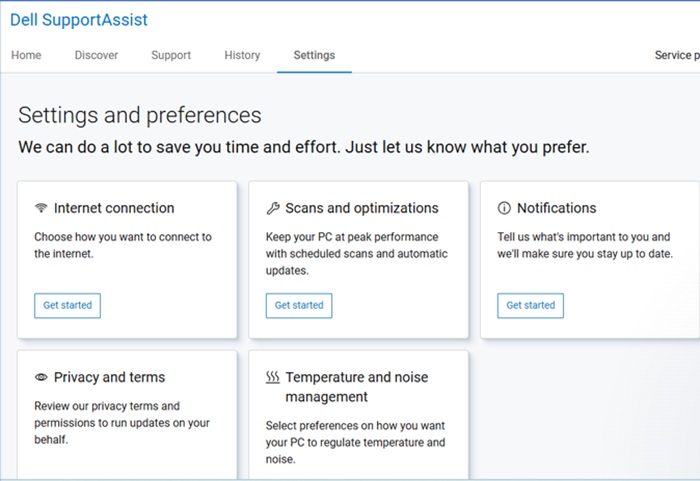Screen dimensions: 700x481
Task: Click Get started under Scans and optimizations
Action: tap(299, 305)
